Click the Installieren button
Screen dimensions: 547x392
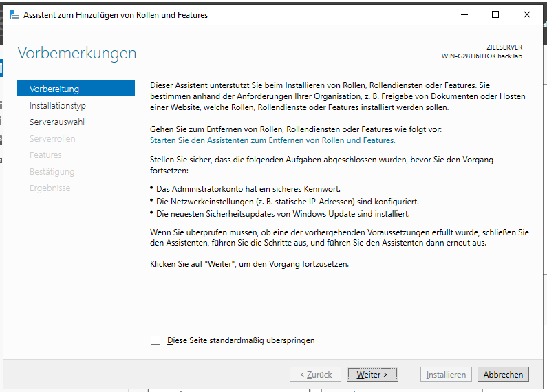[447, 375]
